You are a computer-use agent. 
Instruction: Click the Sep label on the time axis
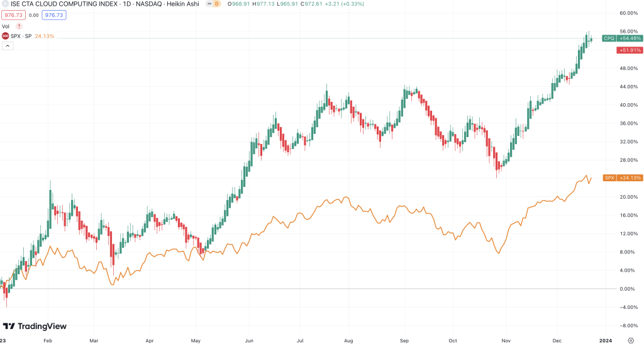tap(404, 341)
